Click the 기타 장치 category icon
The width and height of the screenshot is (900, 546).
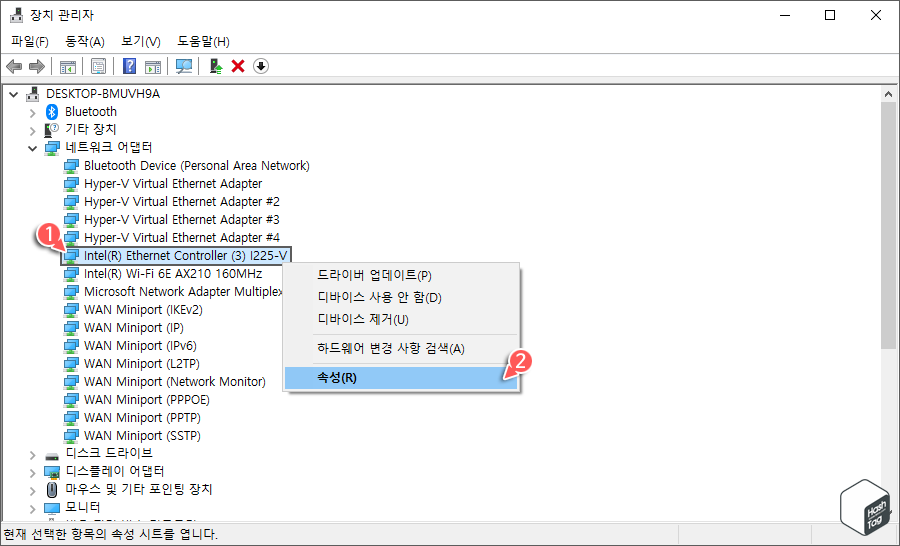click(x=52, y=130)
